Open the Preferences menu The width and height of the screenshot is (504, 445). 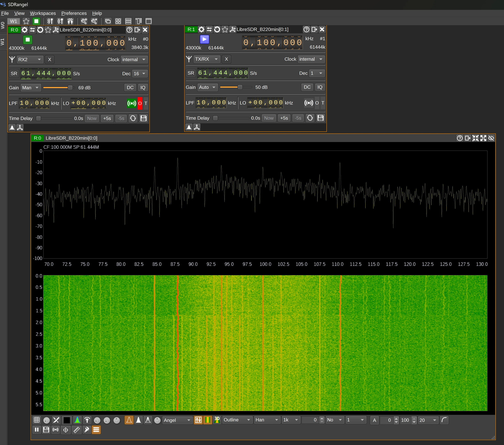coord(74,13)
